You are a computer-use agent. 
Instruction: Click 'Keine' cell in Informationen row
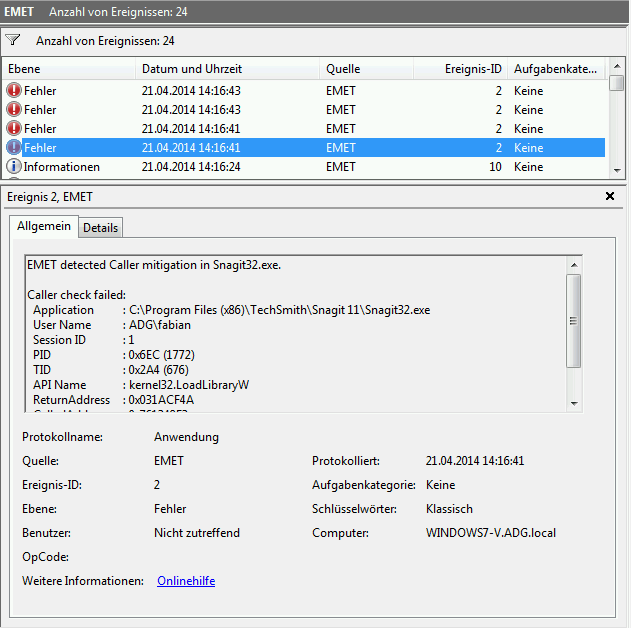click(528, 167)
